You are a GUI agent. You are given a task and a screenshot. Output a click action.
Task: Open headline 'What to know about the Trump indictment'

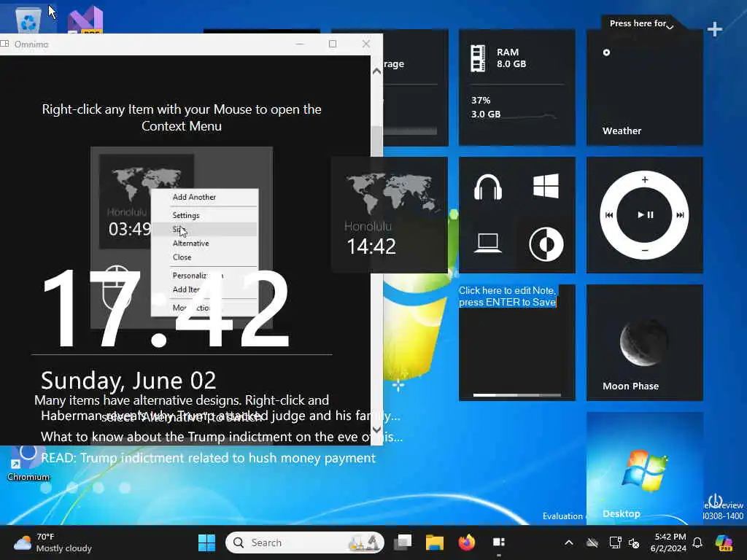[222, 437]
